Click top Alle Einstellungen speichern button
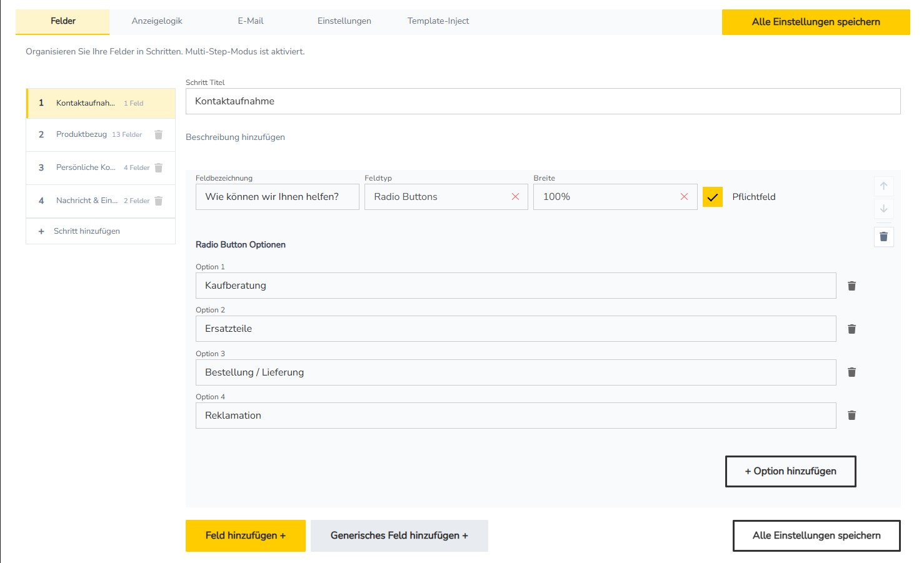This screenshot has width=924, height=563. click(816, 22)
